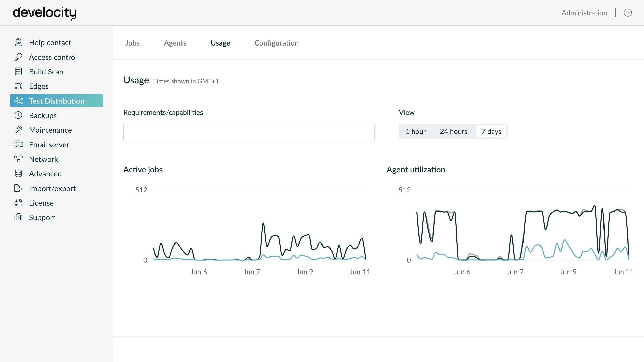Click the Agent utilization heading
Screen dimensions: 644x362
point(416,170)
